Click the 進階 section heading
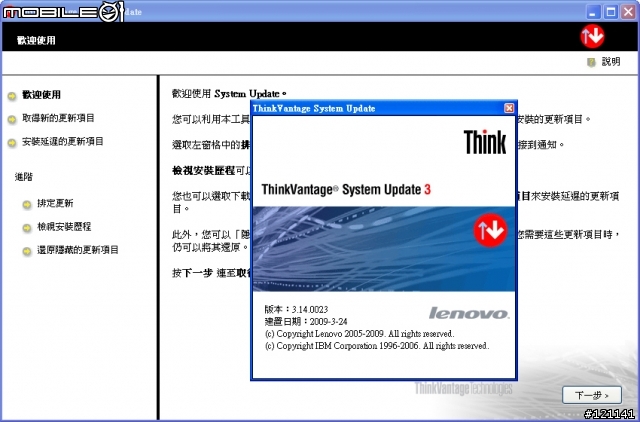The image size is (640, 422). 24,177
